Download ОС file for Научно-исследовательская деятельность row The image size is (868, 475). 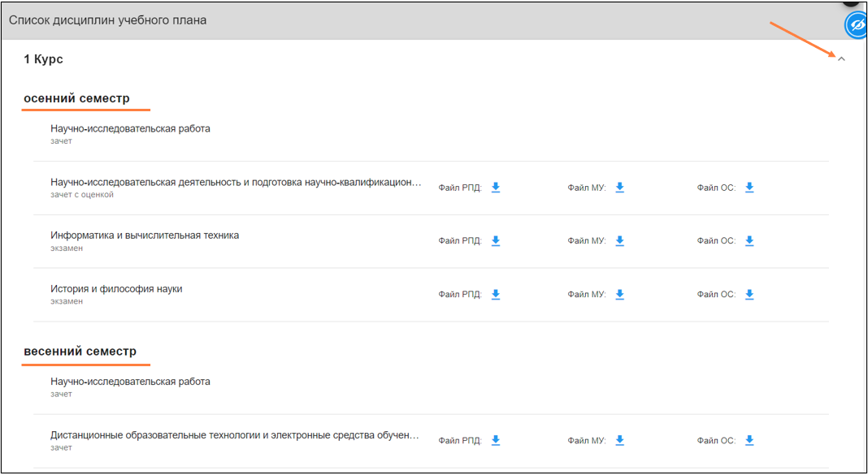[x=749, y=188]
